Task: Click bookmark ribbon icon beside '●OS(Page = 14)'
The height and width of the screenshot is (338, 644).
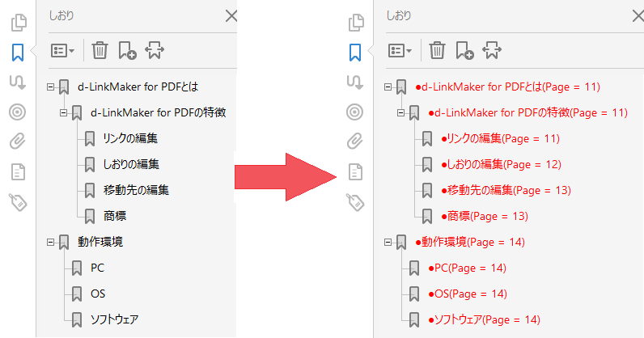Action: [414, 294]
